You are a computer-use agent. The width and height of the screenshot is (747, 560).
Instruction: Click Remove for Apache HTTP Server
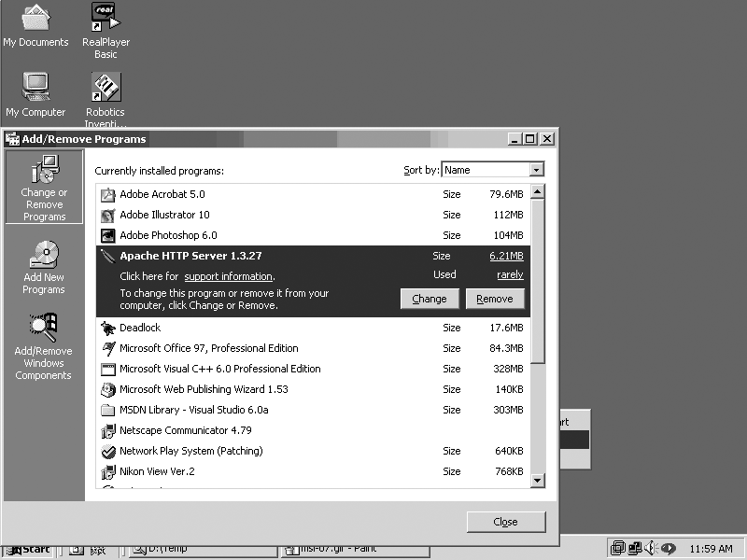coord(495,299)
